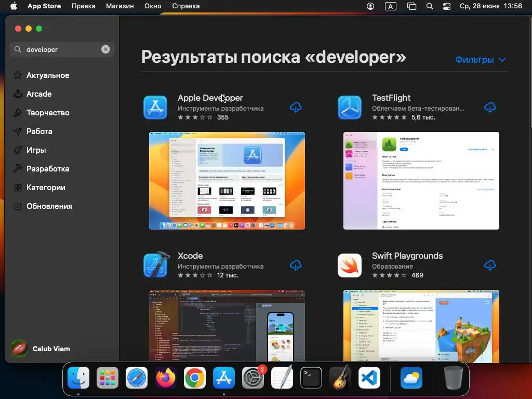This screenshot has height=399, width=532.
Task: Open the Магазин menu
Action: [x=120, y=6]
